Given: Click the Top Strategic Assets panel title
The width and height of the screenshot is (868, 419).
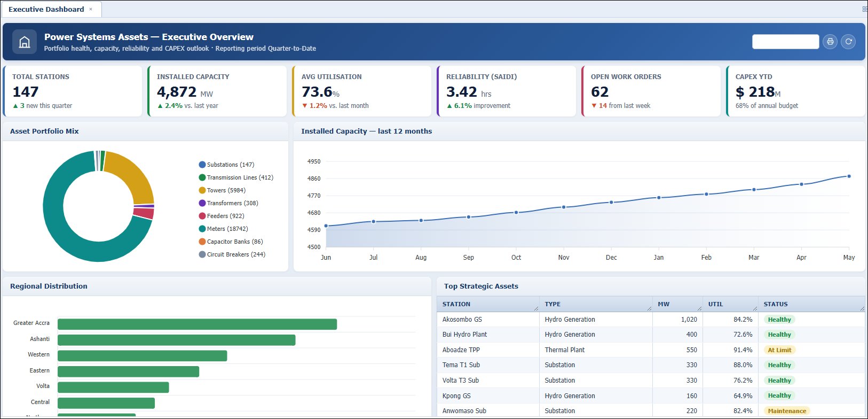Looking at the screenshot, I should [481, 286].
